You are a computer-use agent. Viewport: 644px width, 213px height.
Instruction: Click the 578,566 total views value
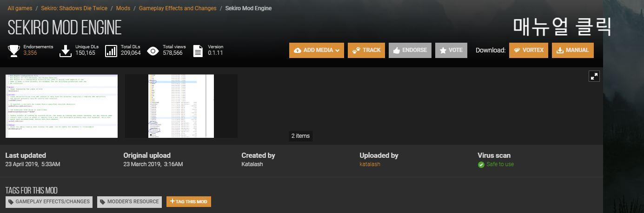click(x=173, y=53)
